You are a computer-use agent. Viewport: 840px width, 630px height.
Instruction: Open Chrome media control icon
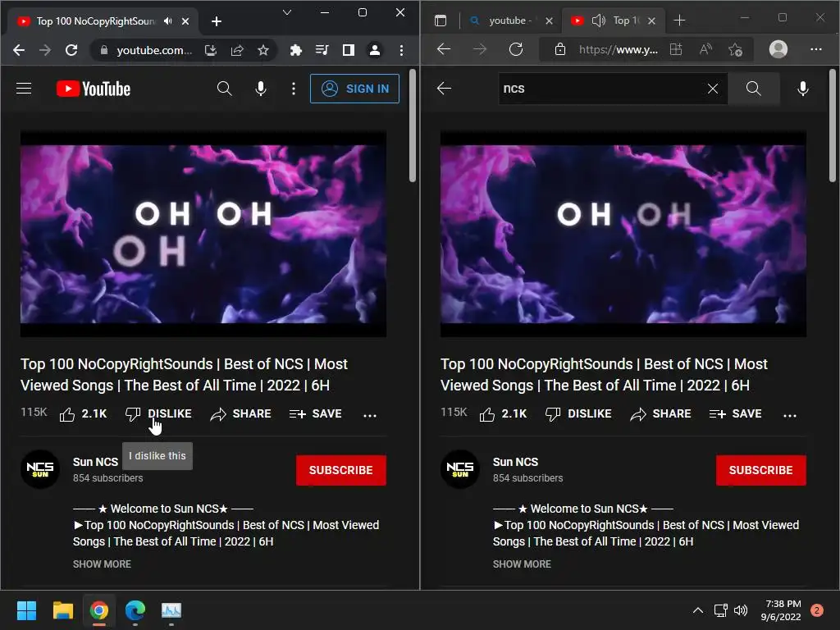322,50
